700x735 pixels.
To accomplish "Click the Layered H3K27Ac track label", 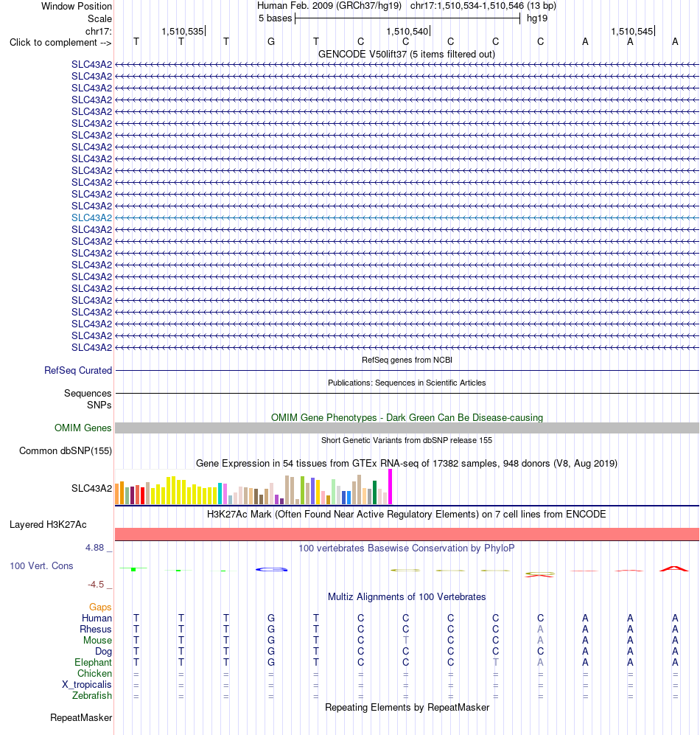I will click(x=48, y=525).
